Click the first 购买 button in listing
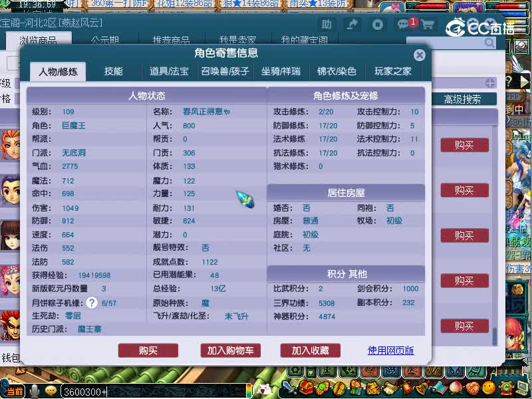Screen dimensions: 532x399 pyautogui.click(x=464, y=145)
